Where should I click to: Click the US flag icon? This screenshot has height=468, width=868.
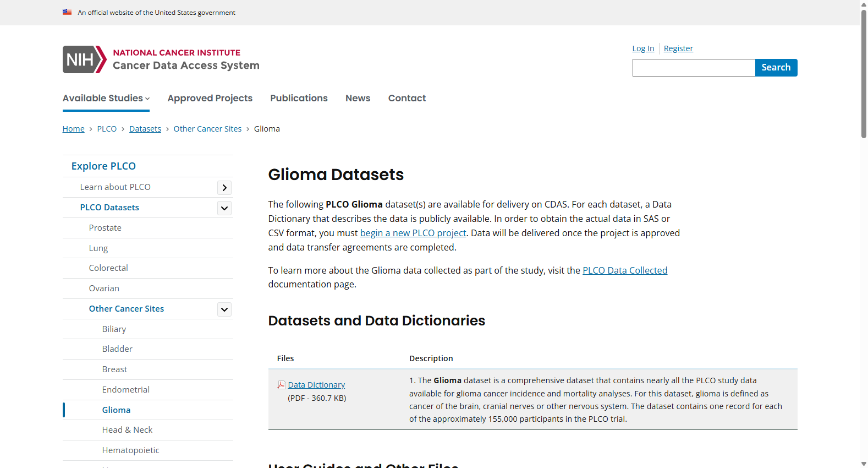67,12
